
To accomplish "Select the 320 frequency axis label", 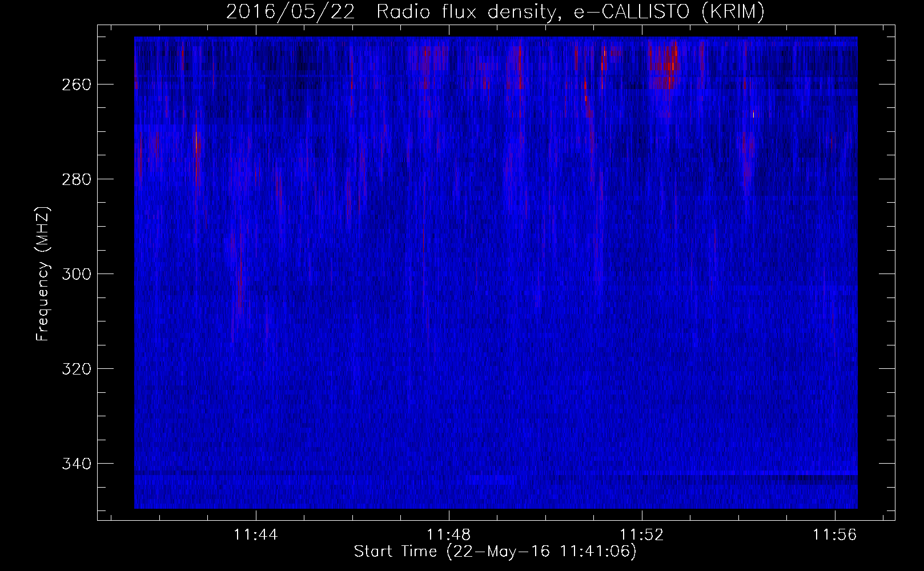I will coord(76,369).
